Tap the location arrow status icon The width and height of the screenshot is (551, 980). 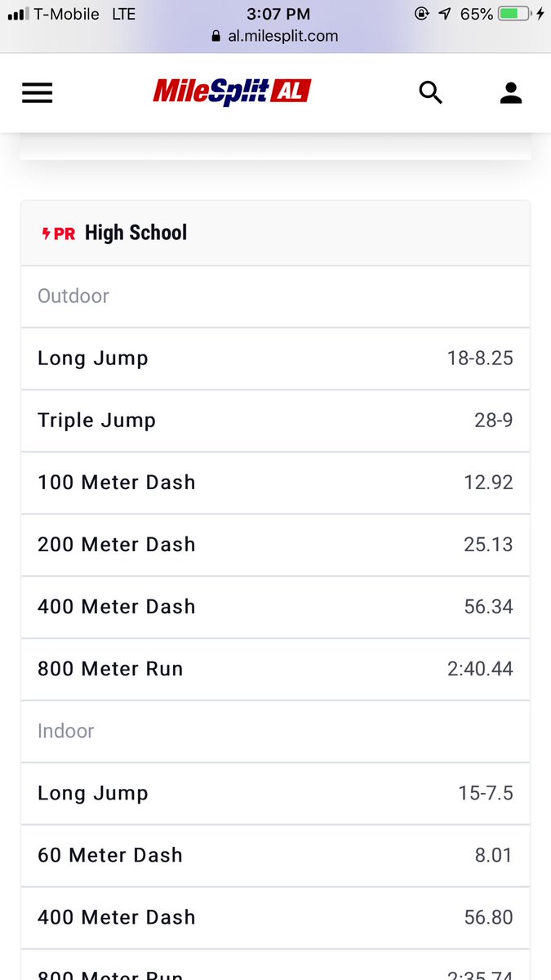(x=444, y=14)
